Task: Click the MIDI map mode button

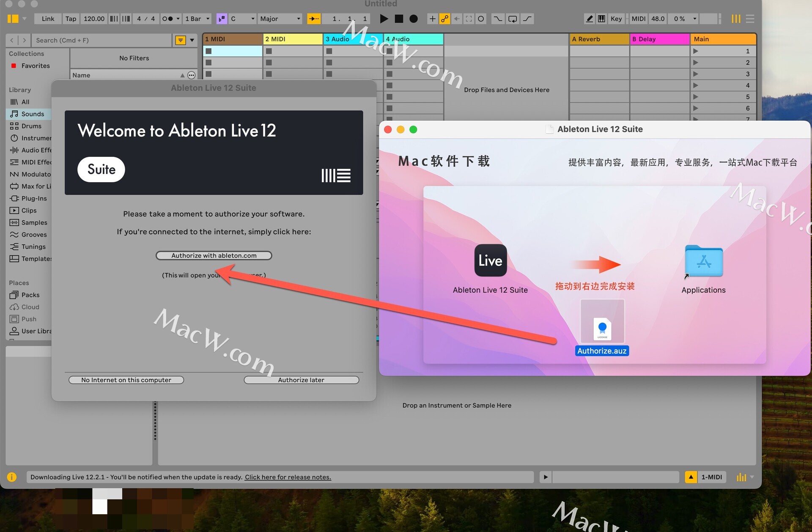Action: click(638, 19)
